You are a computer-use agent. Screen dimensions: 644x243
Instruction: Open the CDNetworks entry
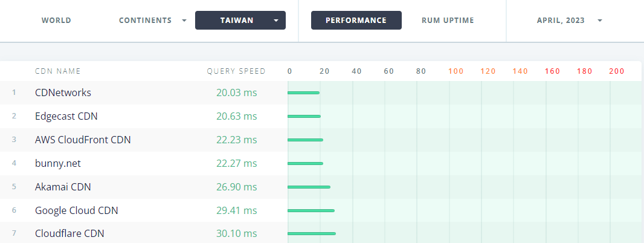coord(63,92)
